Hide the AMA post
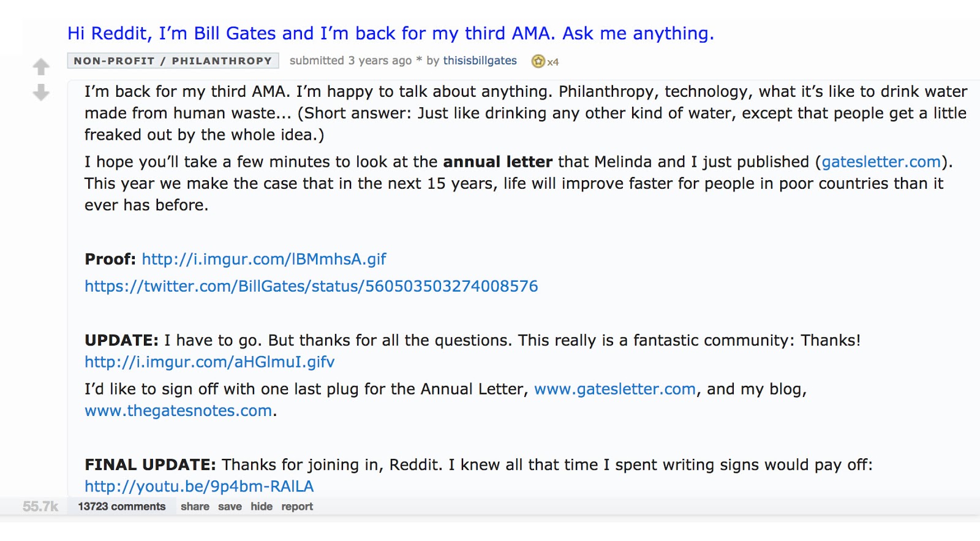The image size is (980, 541). point(261,507)
